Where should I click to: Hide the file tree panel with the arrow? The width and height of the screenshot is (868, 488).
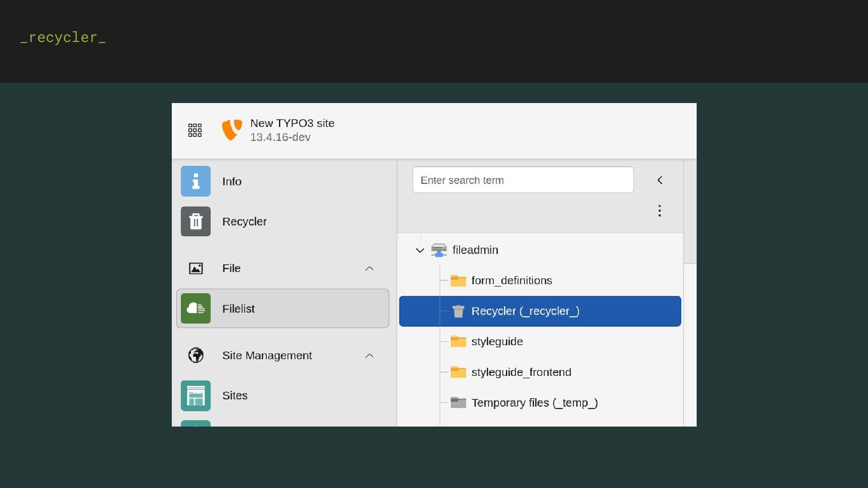660,180
